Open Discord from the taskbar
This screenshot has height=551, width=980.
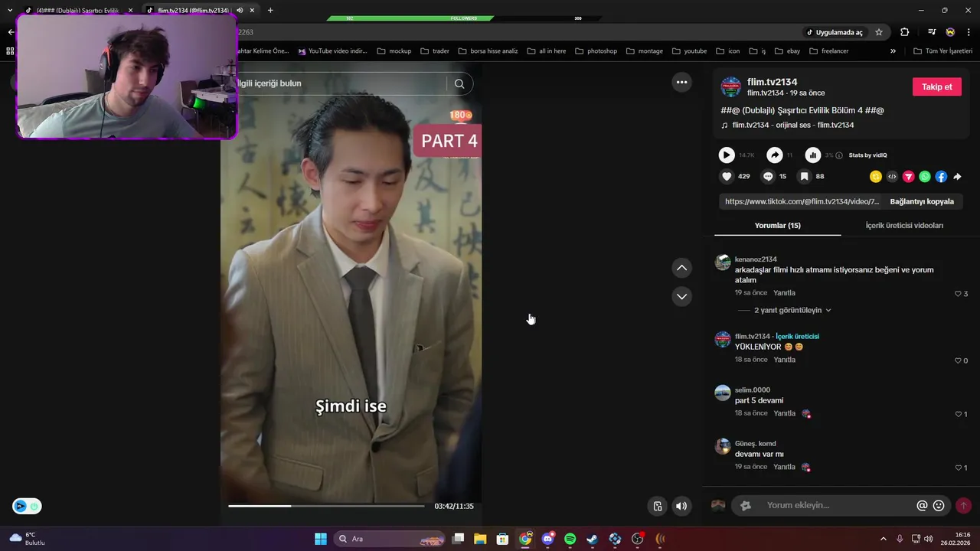coord(547,539)
